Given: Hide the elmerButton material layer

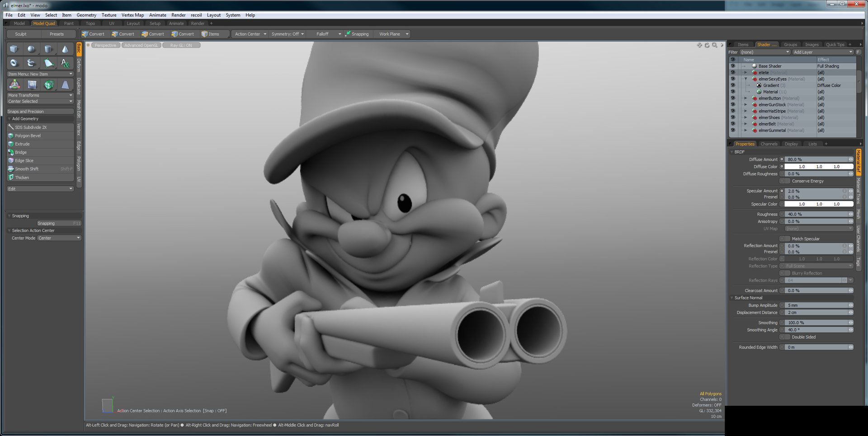Looking at the screenshot, I should point(733,98).
